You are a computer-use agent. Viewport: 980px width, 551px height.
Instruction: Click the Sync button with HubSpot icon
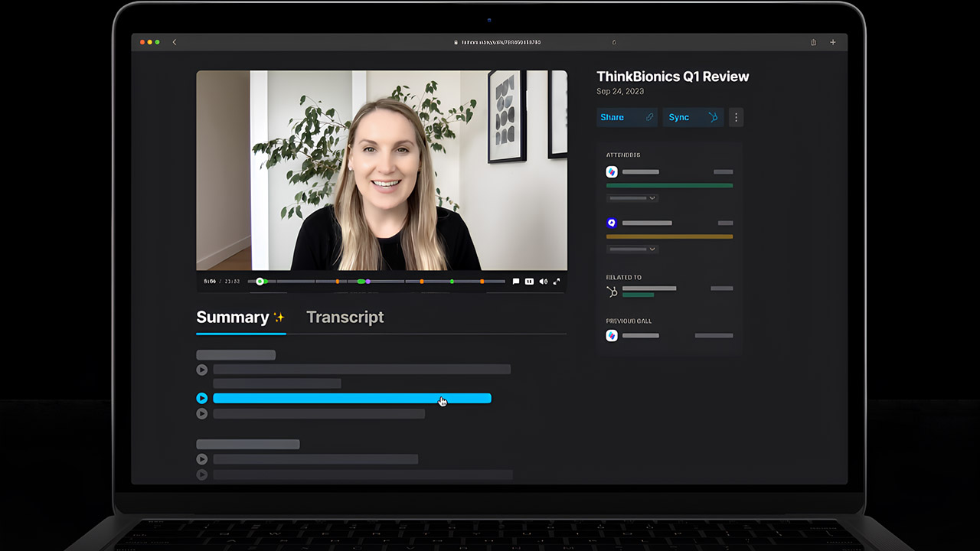(693, 117)
